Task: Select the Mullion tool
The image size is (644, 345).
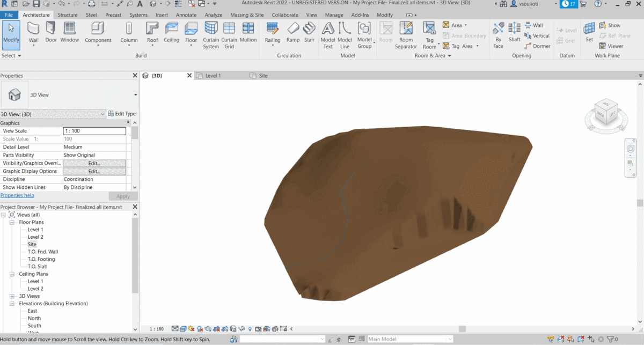Action: [248, 32]
